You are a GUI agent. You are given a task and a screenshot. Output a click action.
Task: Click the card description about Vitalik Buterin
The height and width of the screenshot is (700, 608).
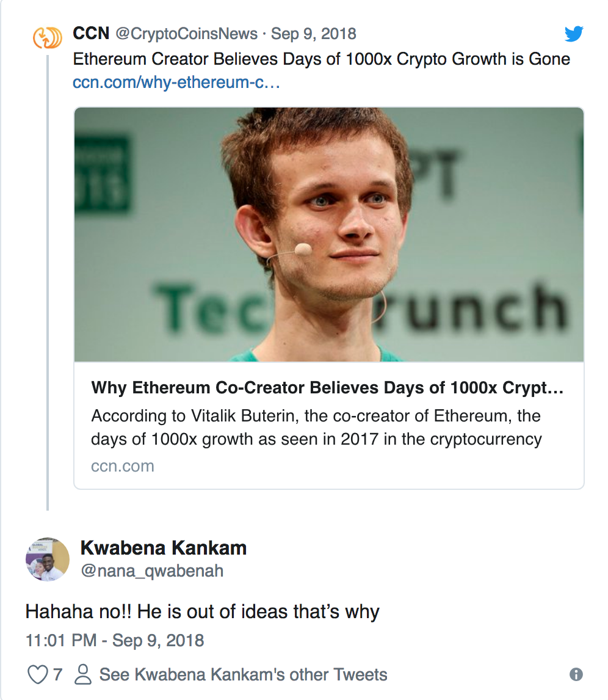[x=316, y=428]
